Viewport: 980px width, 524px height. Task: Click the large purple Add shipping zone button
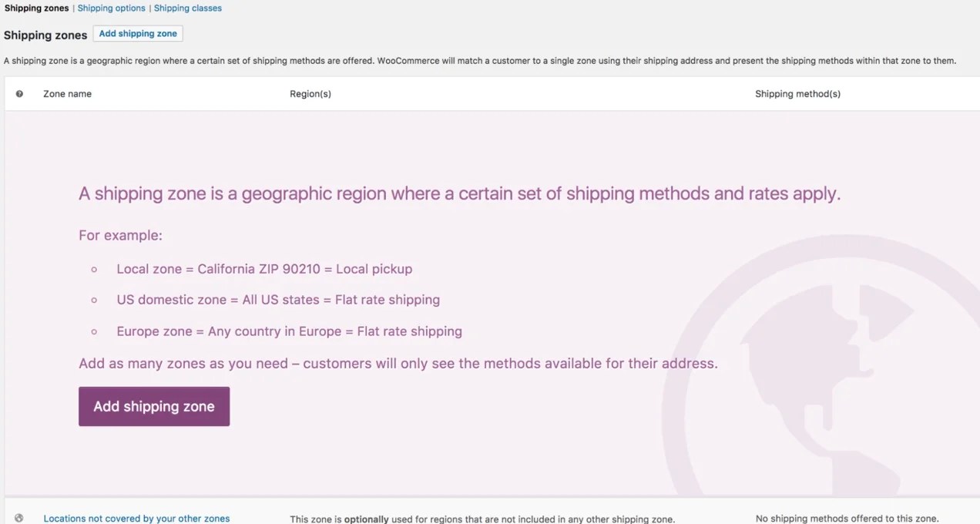pos(153,406)
